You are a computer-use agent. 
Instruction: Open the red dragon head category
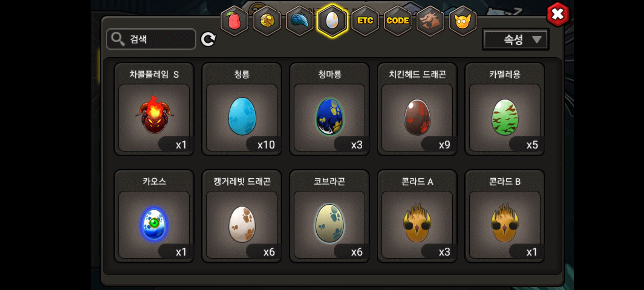430,21
